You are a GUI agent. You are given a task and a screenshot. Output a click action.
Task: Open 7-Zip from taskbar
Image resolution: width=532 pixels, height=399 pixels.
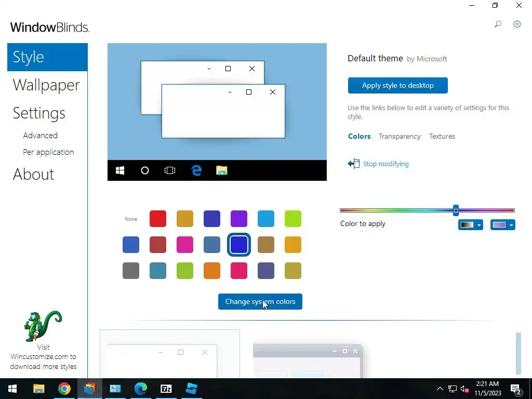tap(166, 389)
